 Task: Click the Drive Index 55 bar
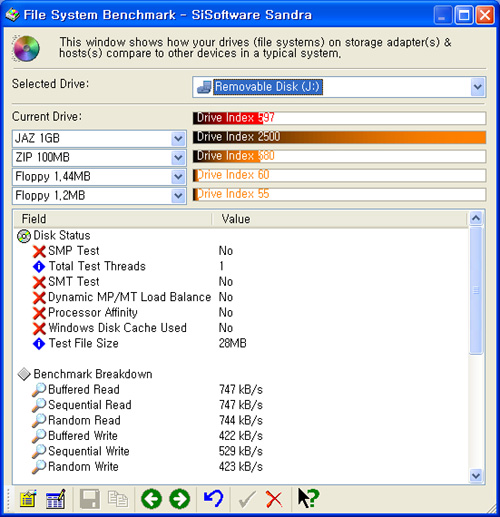pos(339,194)
